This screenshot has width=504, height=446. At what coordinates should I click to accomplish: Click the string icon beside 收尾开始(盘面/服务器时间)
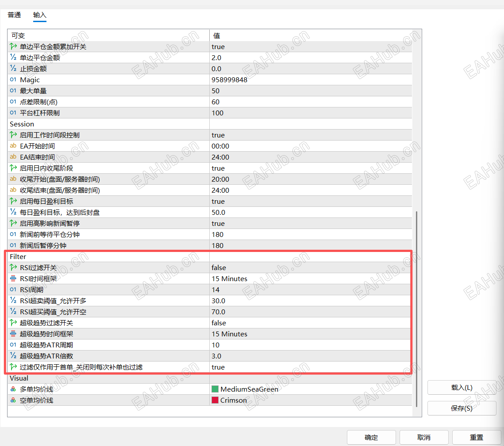pos(13,179)
